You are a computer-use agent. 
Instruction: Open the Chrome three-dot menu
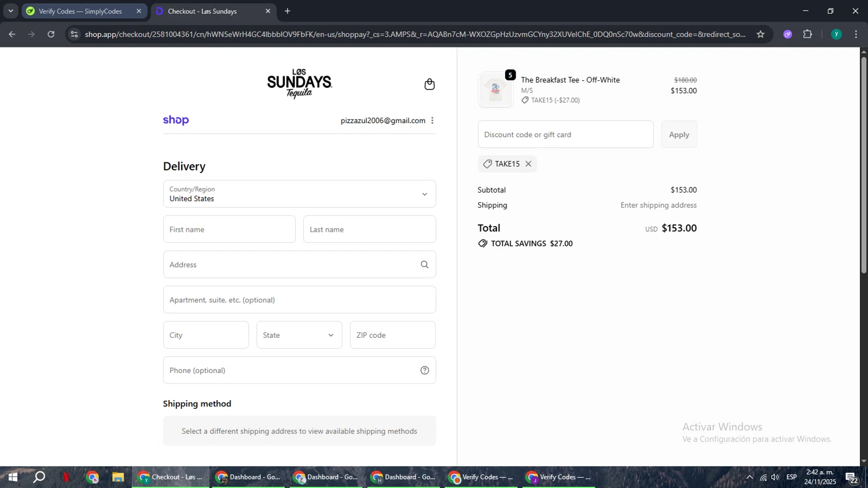(x=856, y=34)
